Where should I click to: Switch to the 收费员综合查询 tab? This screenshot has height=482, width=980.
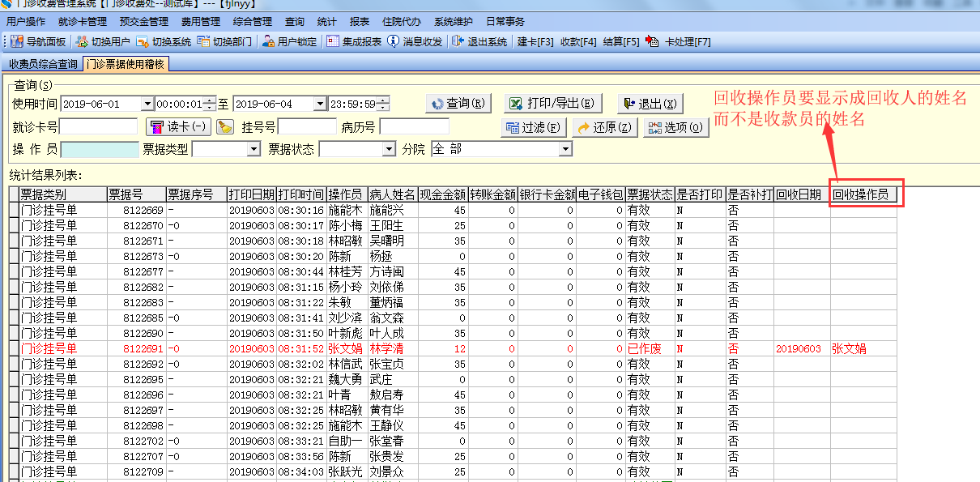point(43,64)
